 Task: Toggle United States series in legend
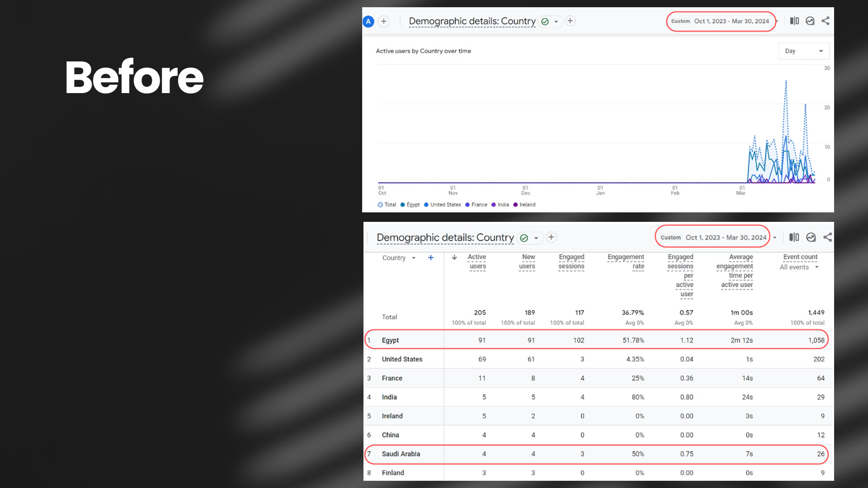pyautogui.click(x=442, y=205)
